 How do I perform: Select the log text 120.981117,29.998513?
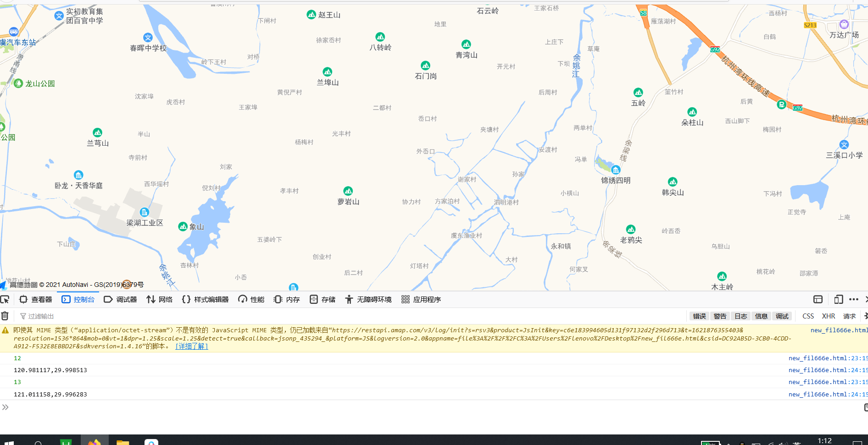pos(50,370)
